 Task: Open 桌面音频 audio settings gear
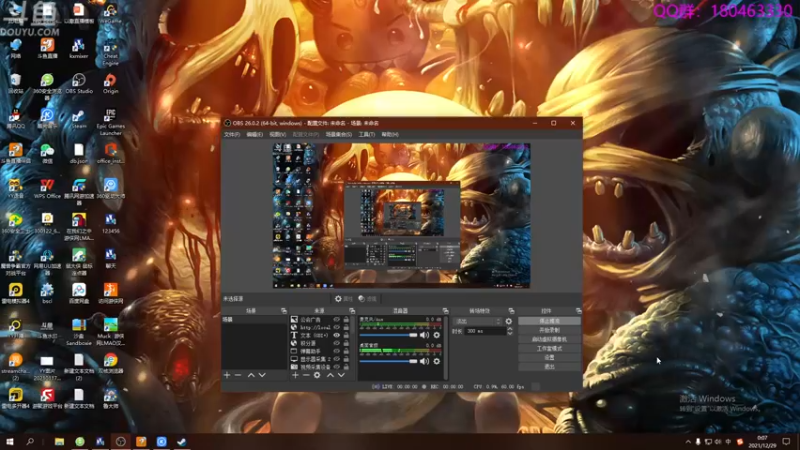(437, 361)
